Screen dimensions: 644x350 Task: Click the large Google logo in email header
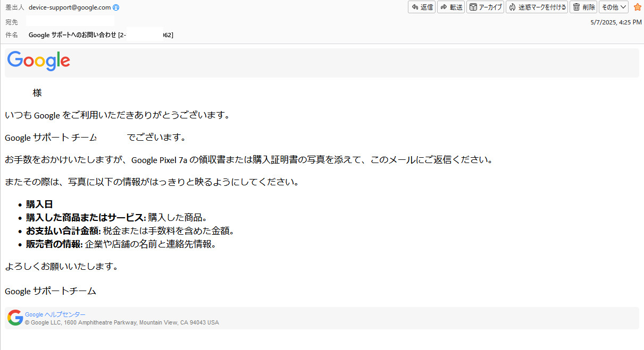click(39, 62)
